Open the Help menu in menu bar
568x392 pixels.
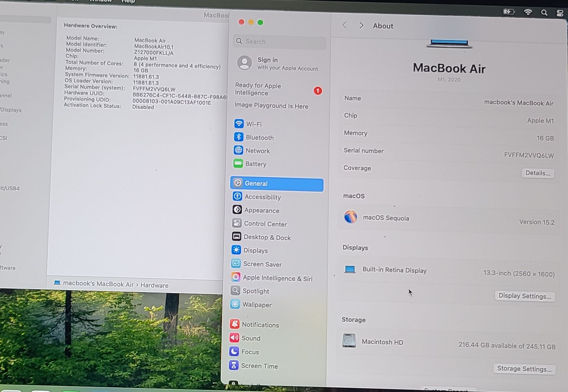coord(128,1)
